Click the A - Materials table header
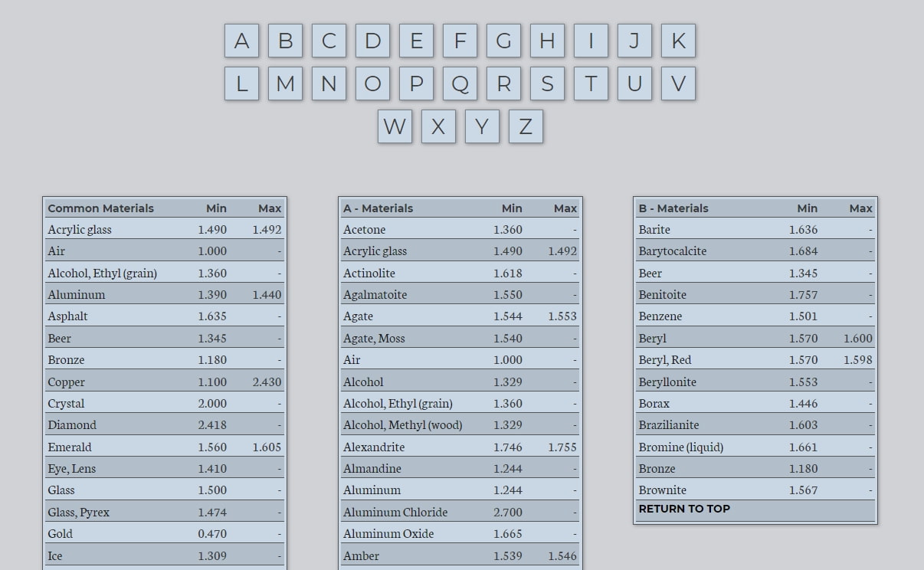924x570 pixels. [x=460, y=208]
